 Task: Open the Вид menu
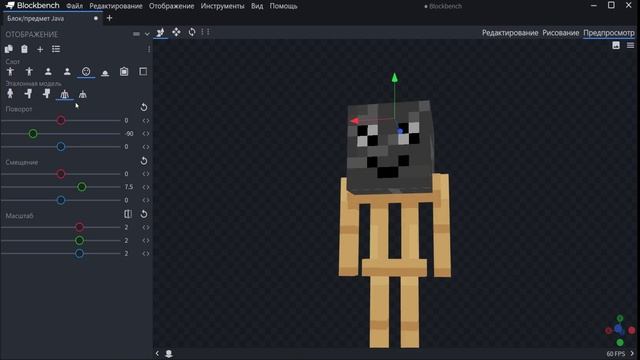pos(257,6)
